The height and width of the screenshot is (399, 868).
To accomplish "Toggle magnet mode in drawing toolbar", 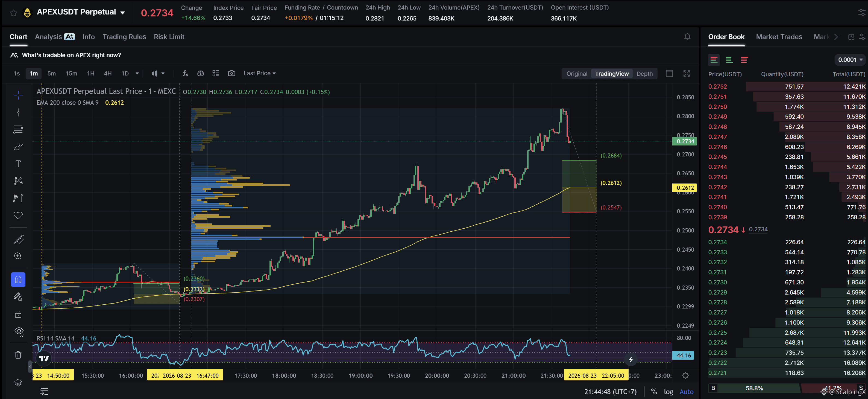I will coord(18,279).
